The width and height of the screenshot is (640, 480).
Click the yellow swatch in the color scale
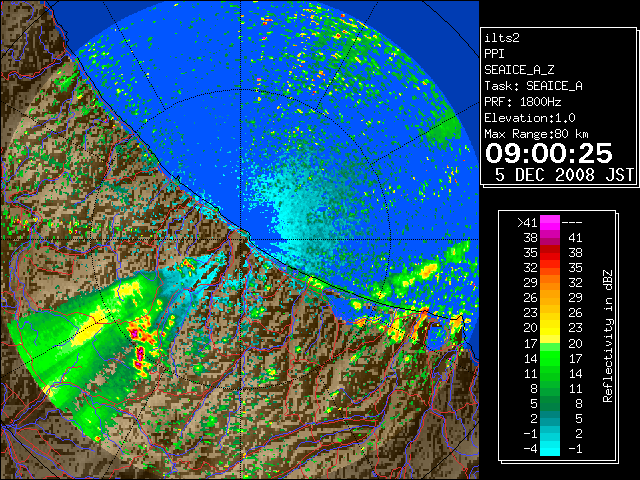pos(550,331)
